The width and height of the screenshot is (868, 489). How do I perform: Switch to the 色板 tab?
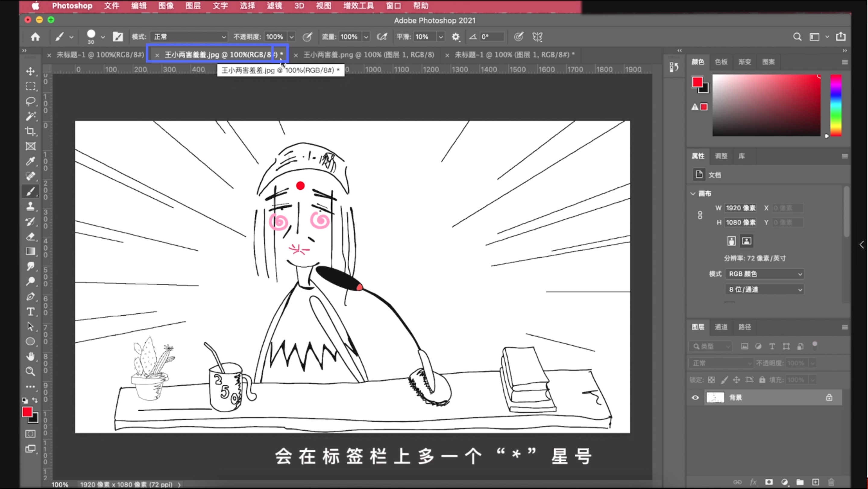(721, 62)
